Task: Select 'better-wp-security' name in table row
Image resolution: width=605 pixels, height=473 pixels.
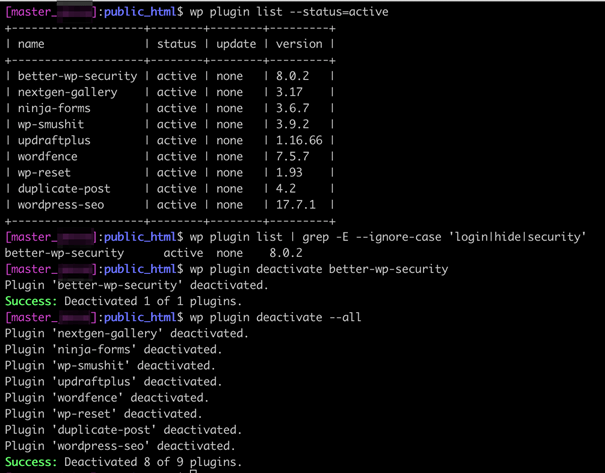Action: 77,76
